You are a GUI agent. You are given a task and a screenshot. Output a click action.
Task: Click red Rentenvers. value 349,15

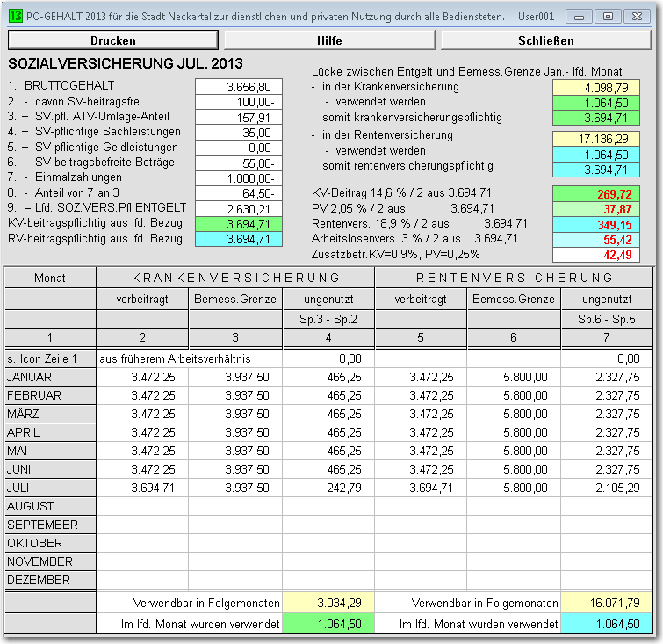pyautogui.click(x=595, y=224)
